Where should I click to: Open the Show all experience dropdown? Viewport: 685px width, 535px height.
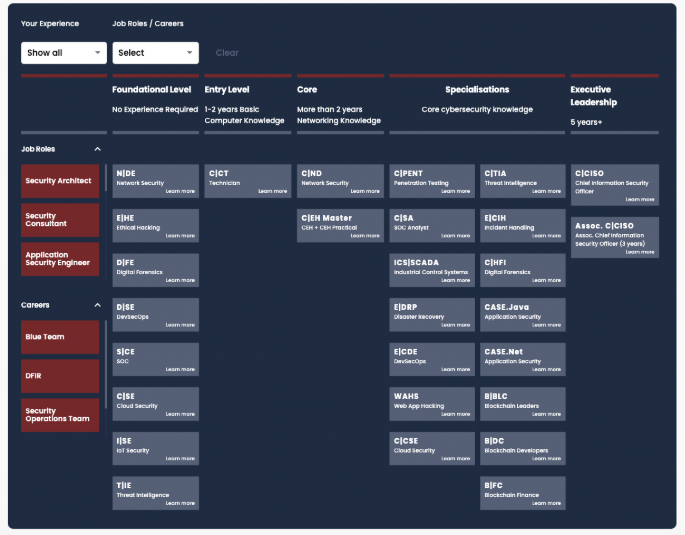[63, 53]
